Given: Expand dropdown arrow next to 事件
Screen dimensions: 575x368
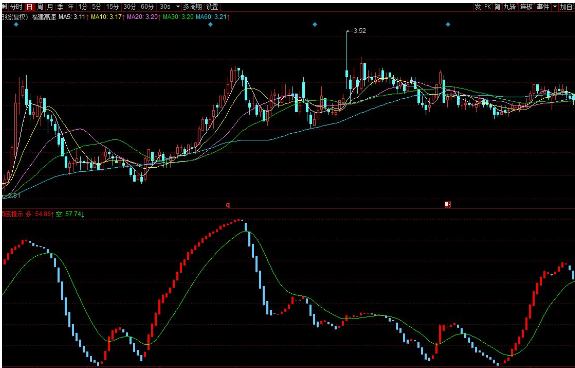Looking at the screenshot, I should (555, 7).
